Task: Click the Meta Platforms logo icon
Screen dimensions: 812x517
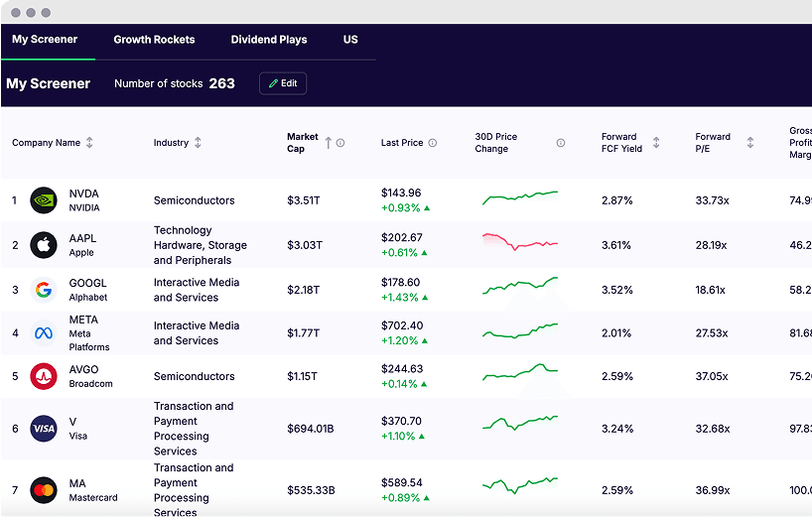Action: click(x=44, y=333)
